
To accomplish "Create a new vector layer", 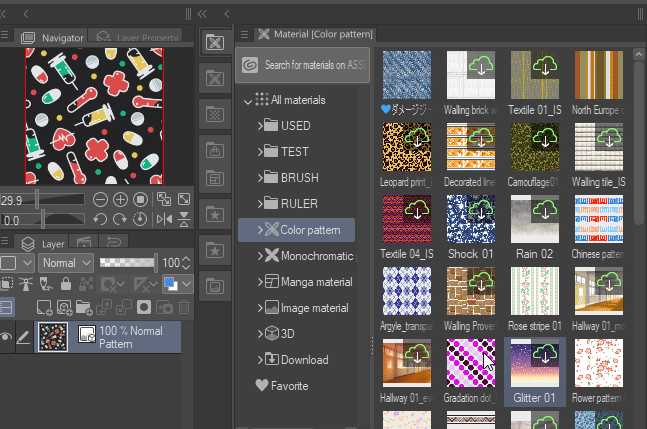I will (x=64, y=307).
